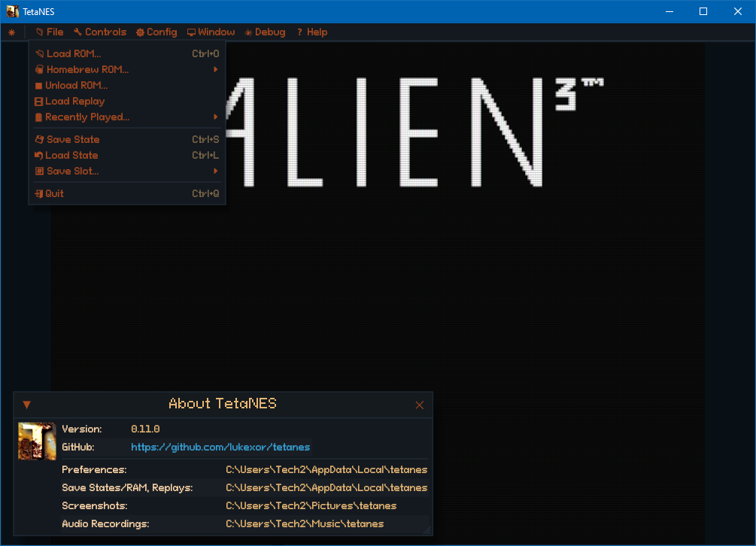Close the About TetaNES panel
This screenshot has height=546, width=756.
tap(420, 405)
